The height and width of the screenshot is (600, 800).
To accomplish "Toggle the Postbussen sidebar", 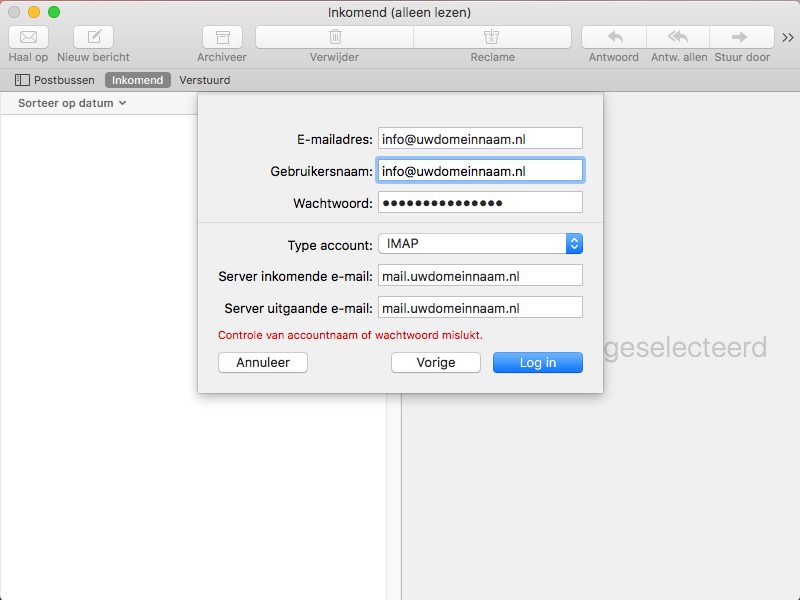I will click(x=55, y=80).
